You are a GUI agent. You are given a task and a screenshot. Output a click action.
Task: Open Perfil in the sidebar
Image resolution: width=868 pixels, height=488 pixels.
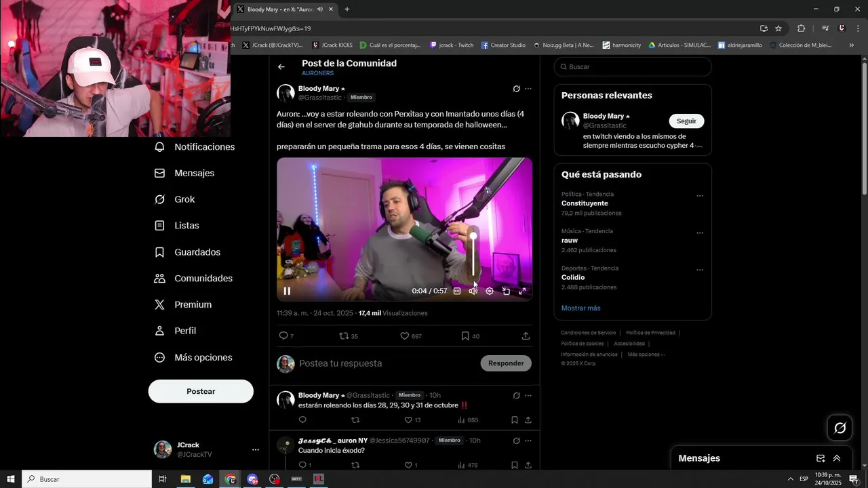[175, 331]
